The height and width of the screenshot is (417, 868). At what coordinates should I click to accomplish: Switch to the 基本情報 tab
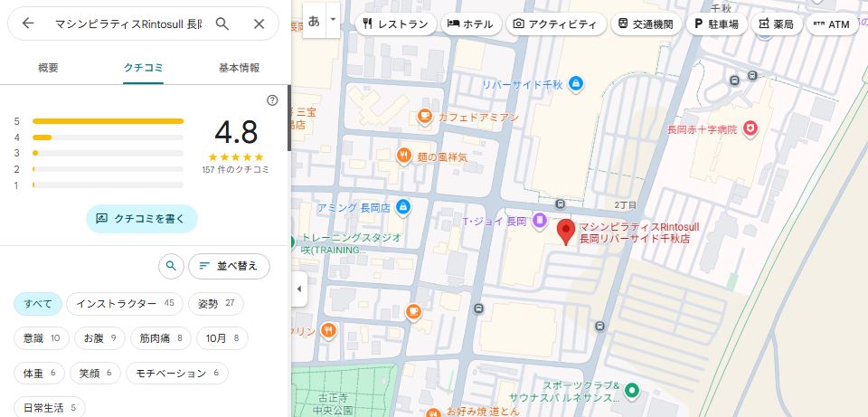click(x=239, y=68)
